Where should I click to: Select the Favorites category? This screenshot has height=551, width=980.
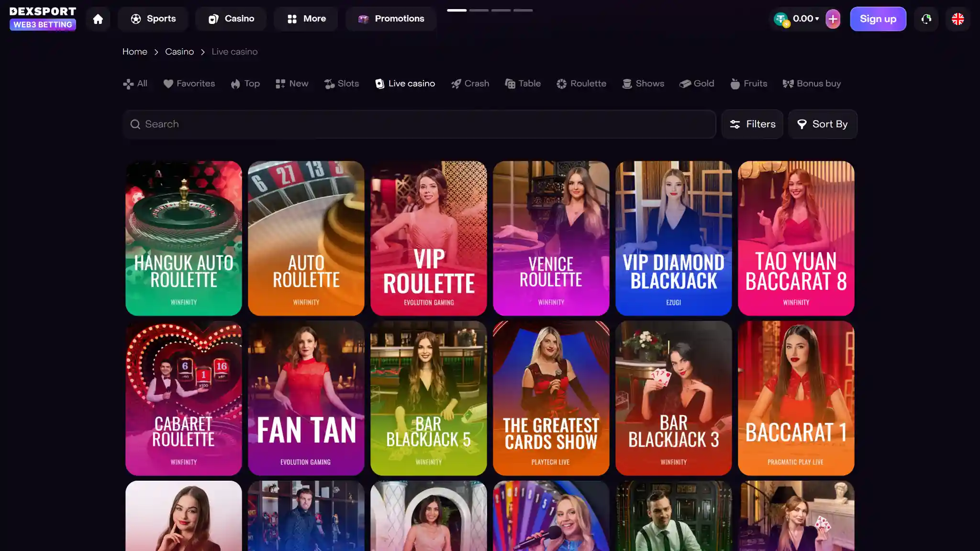pos(189,84)
